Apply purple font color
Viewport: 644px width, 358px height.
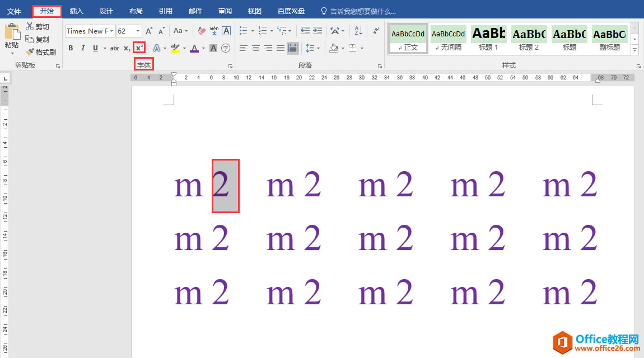click(194, 48)
